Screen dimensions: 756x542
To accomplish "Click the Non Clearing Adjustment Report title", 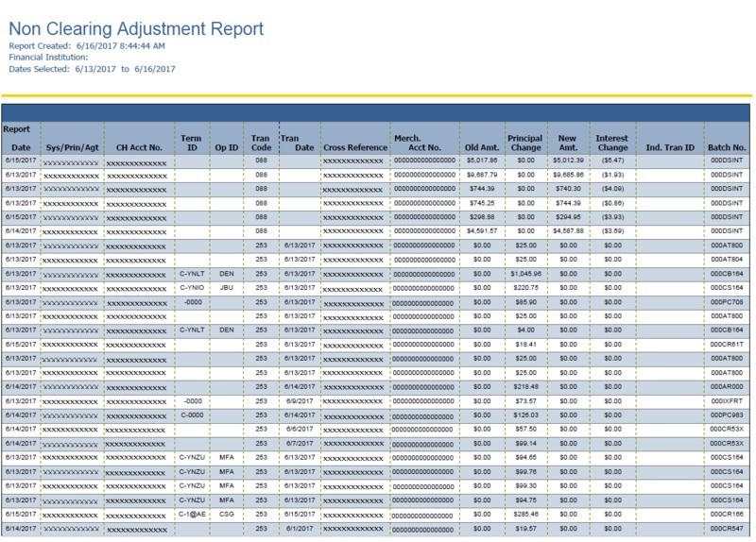I will click(x=136, y=30).
